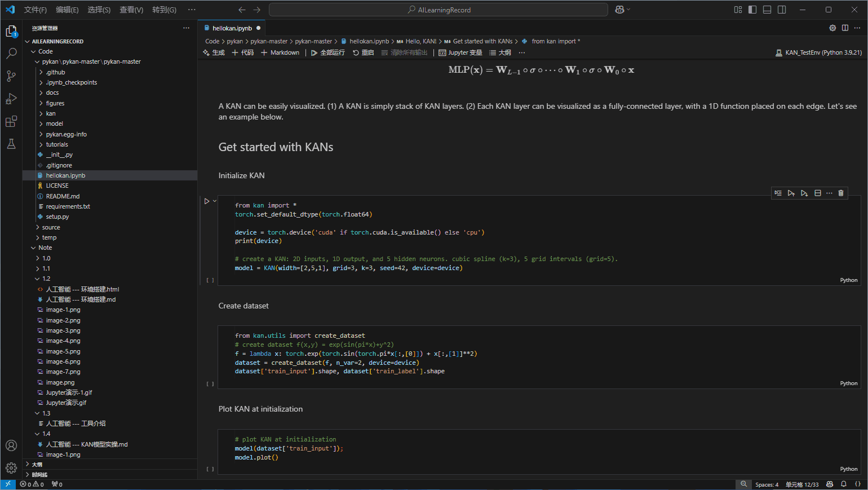Screen dimensions: 868x490
Task: Open the Search view in activity bar
Action: coord(11,54)
